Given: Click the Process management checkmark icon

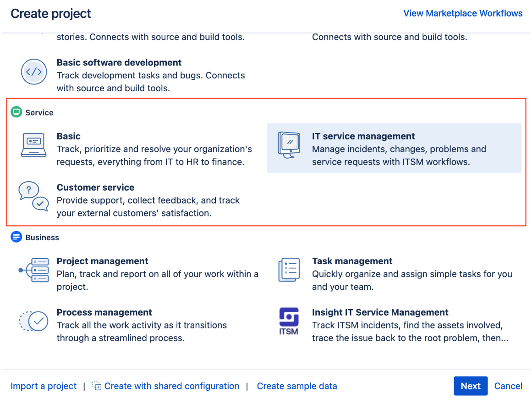Looking at the screenshot, I should click(x=33, y=321).
